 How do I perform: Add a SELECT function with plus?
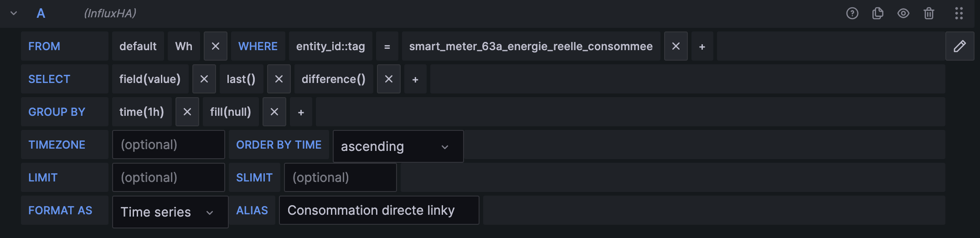[415, 79]
